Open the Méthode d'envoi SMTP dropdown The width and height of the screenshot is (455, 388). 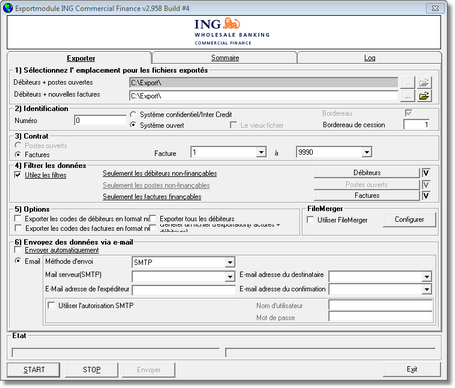[x=230, y=263]
